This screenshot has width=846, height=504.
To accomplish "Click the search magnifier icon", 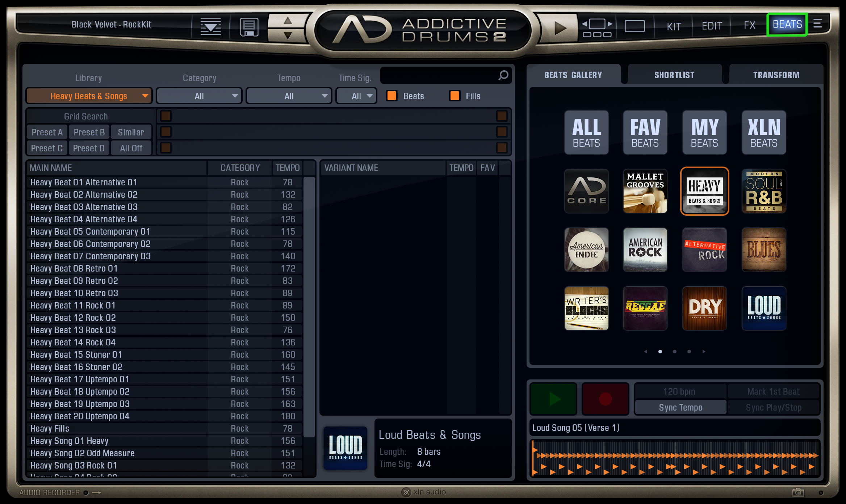I will click(x=503, y=75).
